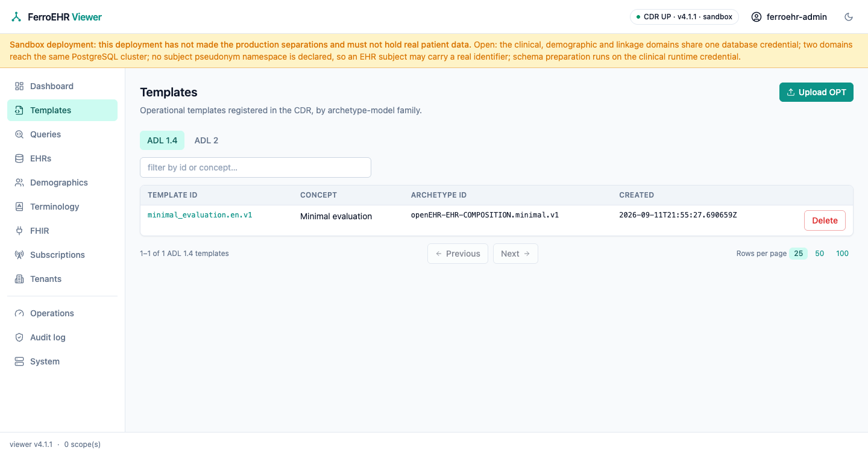This screenshot has height=456, width=868.
Task: Click the Audit log shield icon
Action: (19, 337)
